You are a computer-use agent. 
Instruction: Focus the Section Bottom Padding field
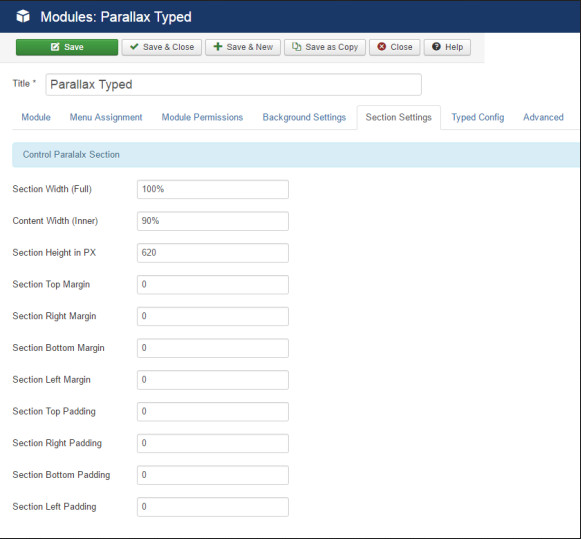(x=213, y=475)
